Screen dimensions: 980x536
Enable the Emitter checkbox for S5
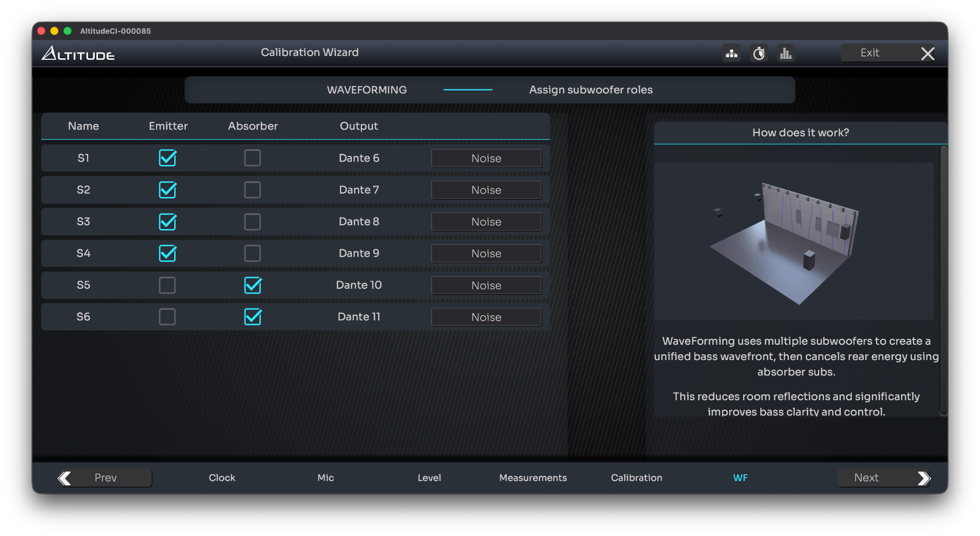167,285
